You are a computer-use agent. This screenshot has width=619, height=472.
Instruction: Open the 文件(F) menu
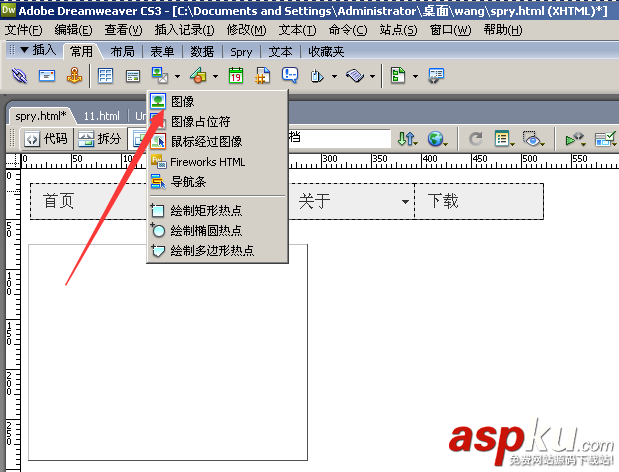tap(23, 30)
